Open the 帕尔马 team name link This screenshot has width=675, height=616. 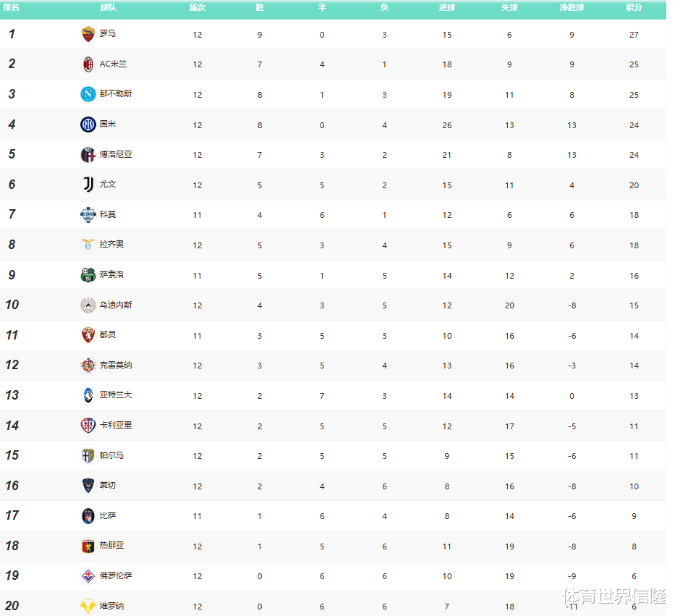click(111, 456)
